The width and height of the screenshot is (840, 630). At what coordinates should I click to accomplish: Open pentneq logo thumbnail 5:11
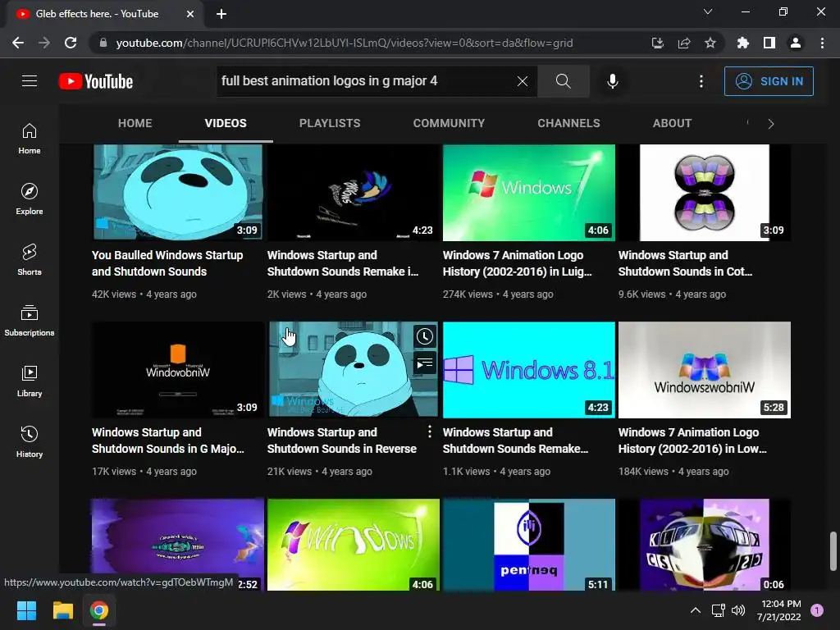coord(529,545)
